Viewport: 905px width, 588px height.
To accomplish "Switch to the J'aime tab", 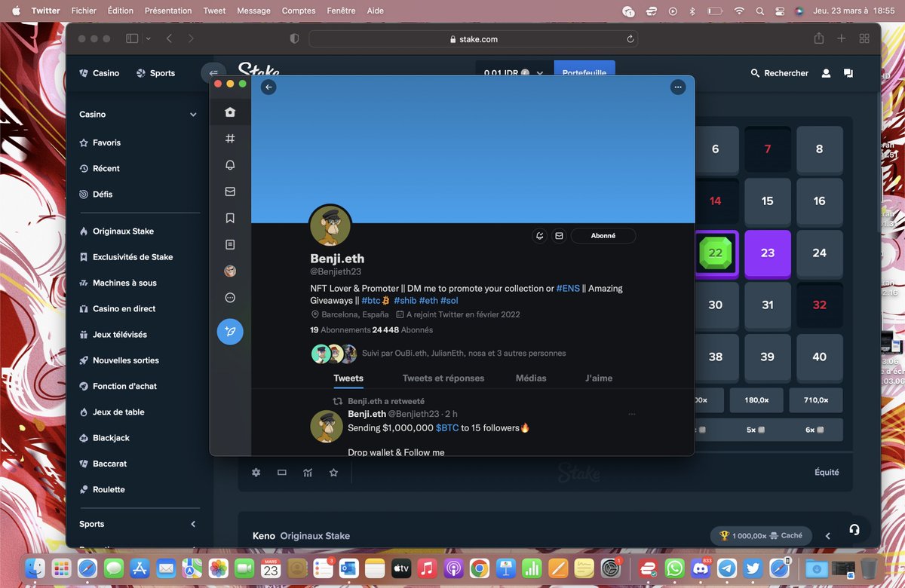I will [599, 378].
